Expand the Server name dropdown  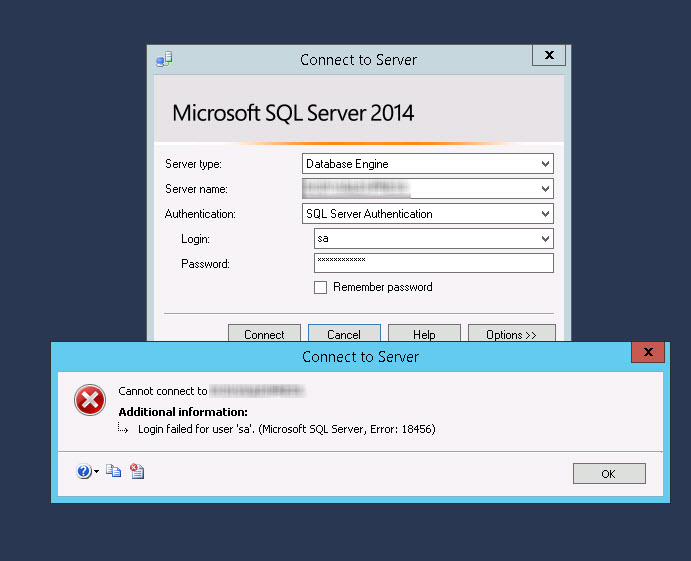click(546, 189)
